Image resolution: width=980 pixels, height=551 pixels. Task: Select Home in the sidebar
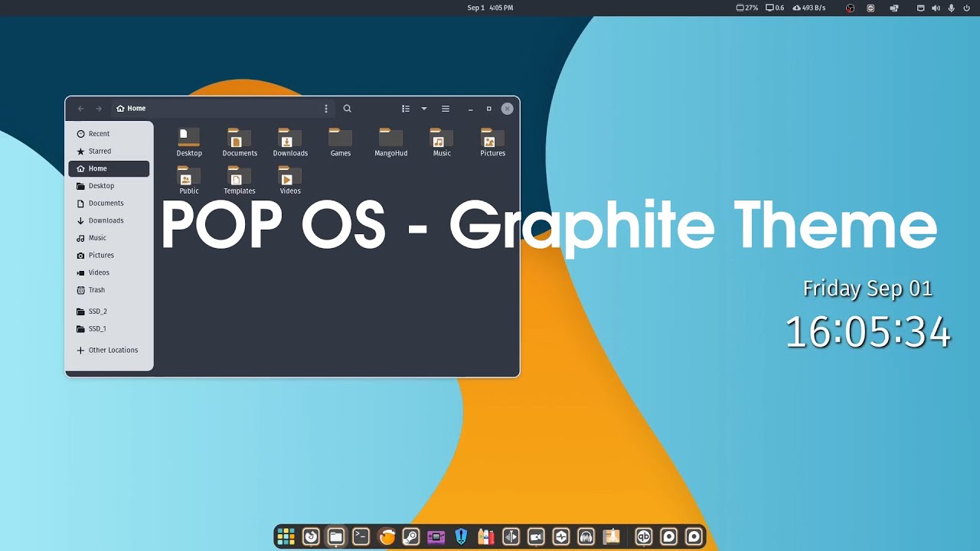click(109, 168)
